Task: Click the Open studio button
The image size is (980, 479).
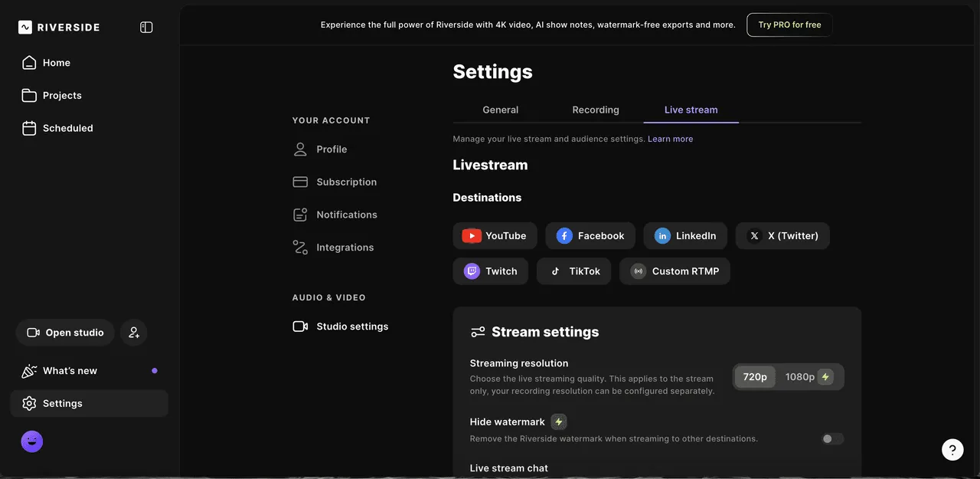Action: coord(65,333)
